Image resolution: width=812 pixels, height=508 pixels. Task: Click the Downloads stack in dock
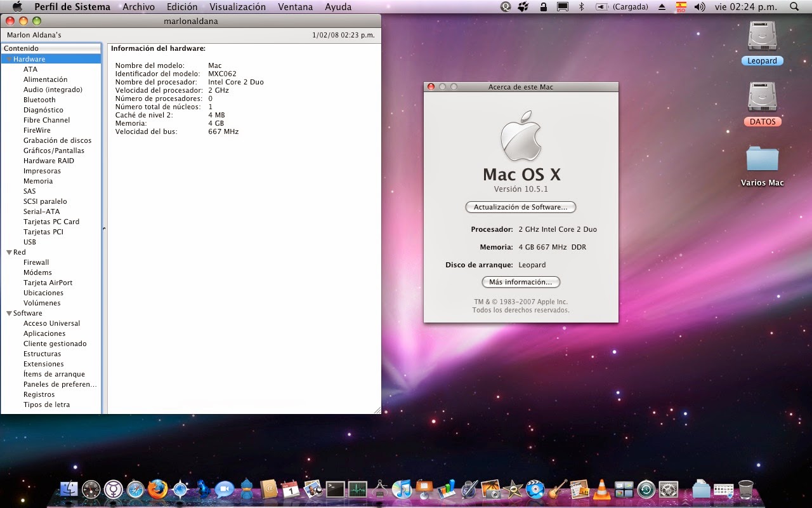pyautogui.click(x=701, y=489)
